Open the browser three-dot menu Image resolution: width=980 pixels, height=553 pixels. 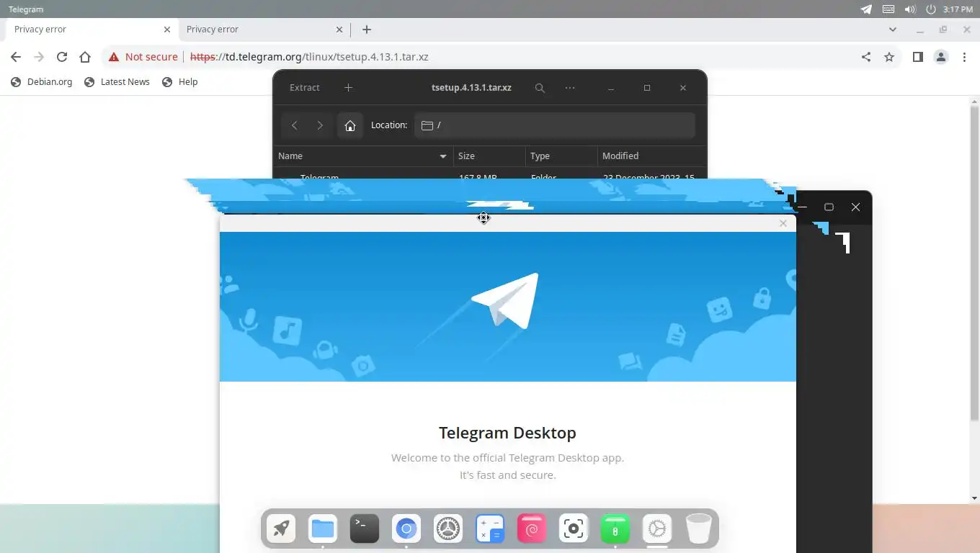tap(964, 57)
